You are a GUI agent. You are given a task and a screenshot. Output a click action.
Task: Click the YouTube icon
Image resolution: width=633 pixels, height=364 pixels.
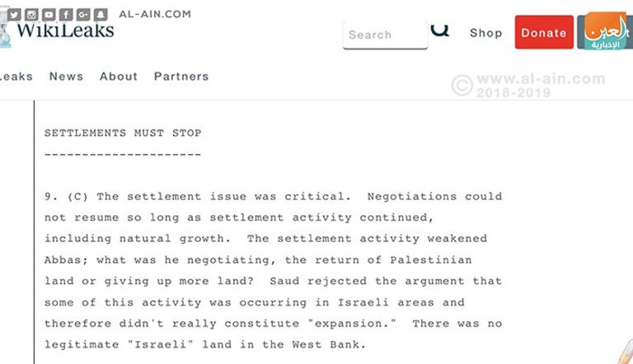pyautogui.click(x=49, y=14)
